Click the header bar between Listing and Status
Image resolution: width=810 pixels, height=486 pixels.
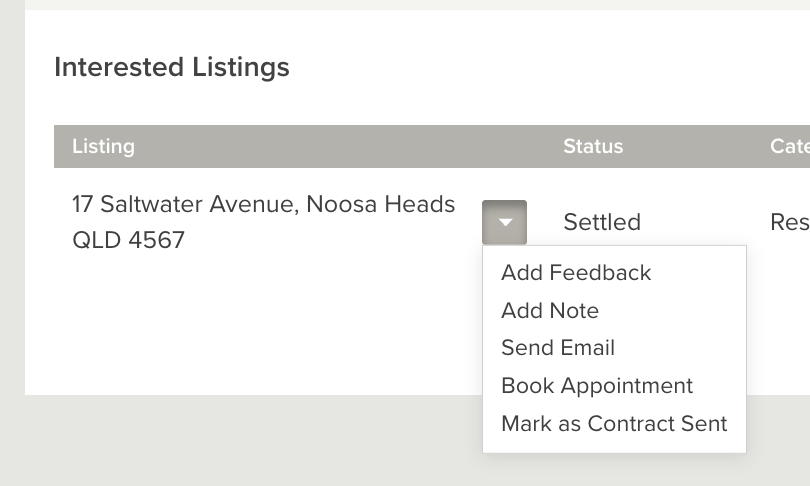[x=350, y=146]
